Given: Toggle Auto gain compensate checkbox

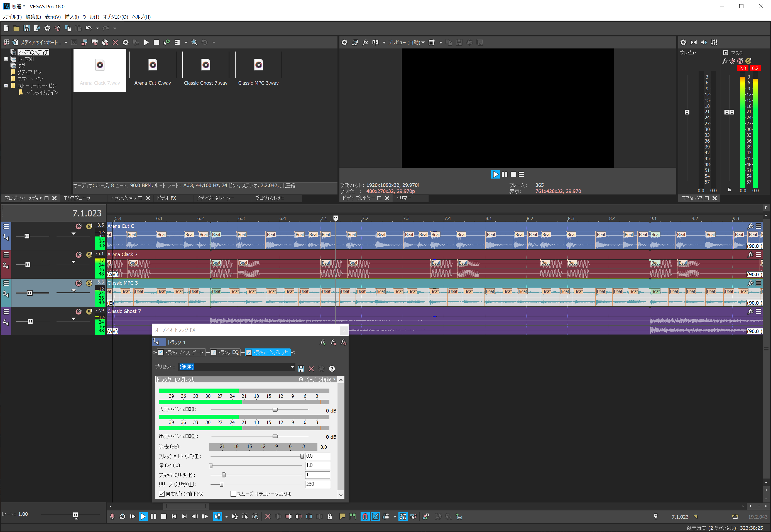Looking at the screenshot, I should tap(161, 494).
